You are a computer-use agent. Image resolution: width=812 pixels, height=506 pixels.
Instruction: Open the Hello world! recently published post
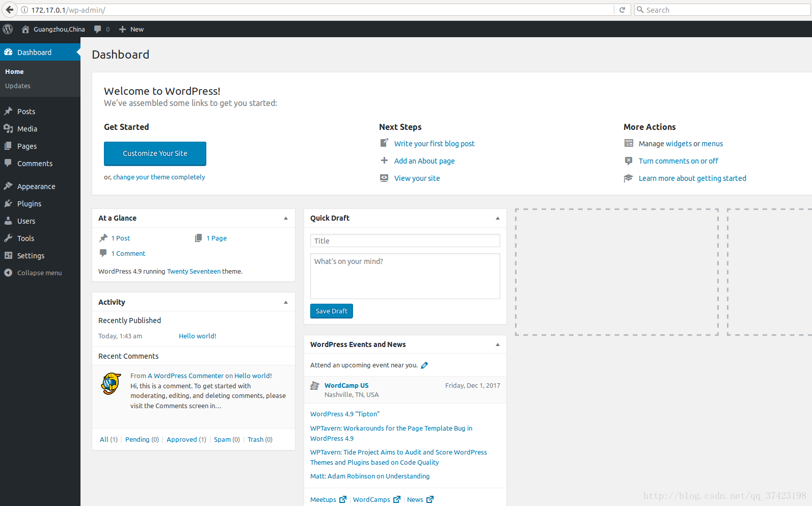tap(198, 336)
